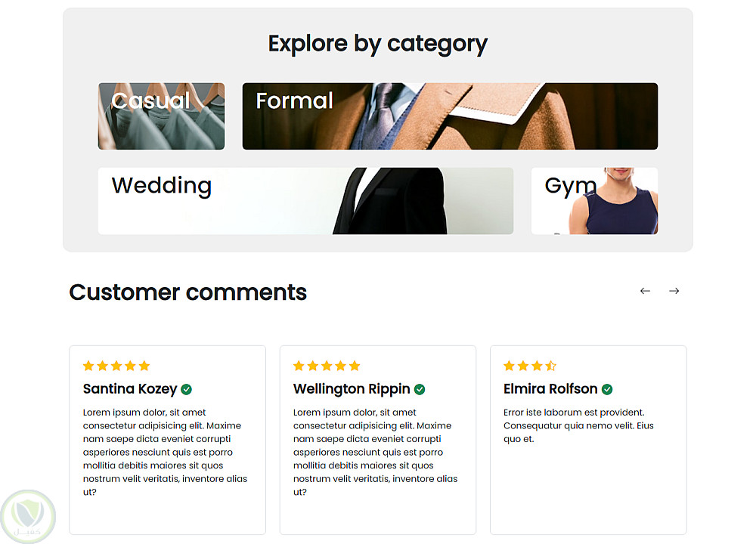756x544 pixels.
Task: Select the Gym category tile
Action: coord(594,201)
